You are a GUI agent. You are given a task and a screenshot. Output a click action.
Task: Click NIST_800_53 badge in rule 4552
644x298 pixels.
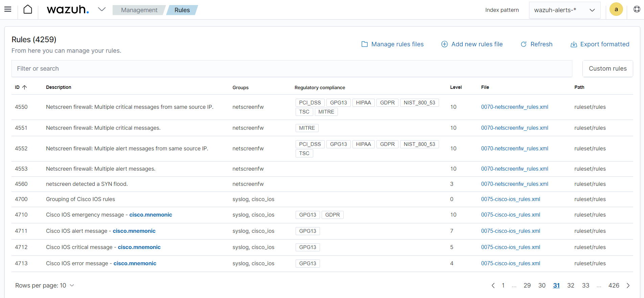point(419,144)
